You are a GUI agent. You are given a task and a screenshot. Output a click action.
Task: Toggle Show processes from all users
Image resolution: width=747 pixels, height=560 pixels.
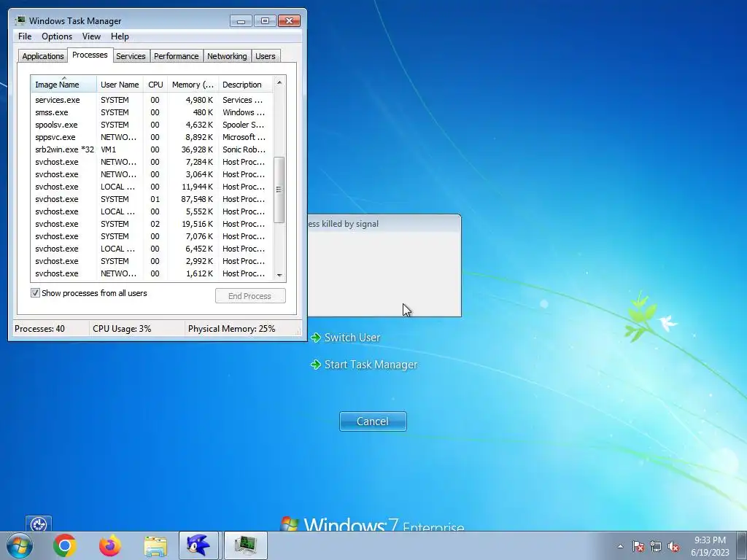pos(35,293)
